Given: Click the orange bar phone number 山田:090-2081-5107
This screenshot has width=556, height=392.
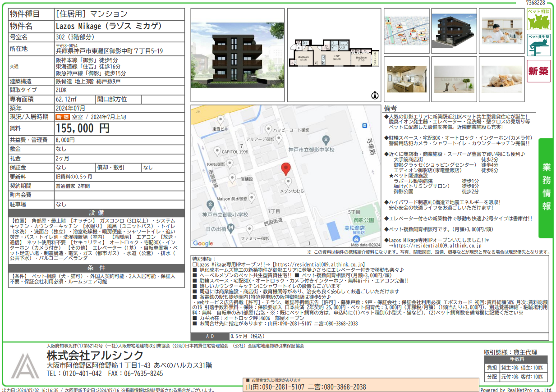Looking at the screenshot, I should [275, 387].
